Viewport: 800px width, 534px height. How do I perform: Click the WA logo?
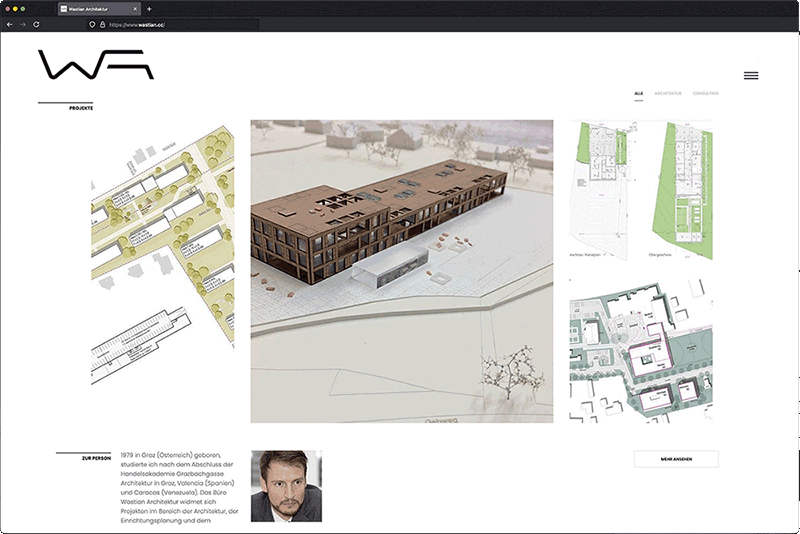click(96, 64)
